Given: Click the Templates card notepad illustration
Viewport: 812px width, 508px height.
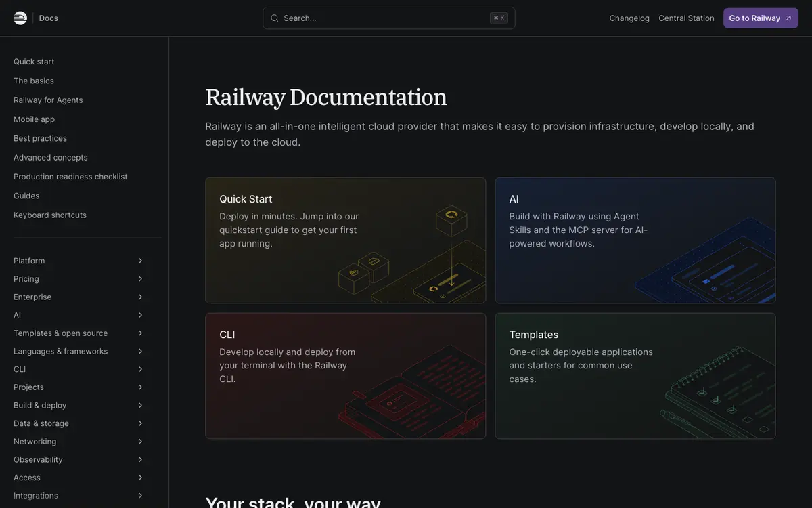Looking at the screenshot, I should [x=717, y=393].
